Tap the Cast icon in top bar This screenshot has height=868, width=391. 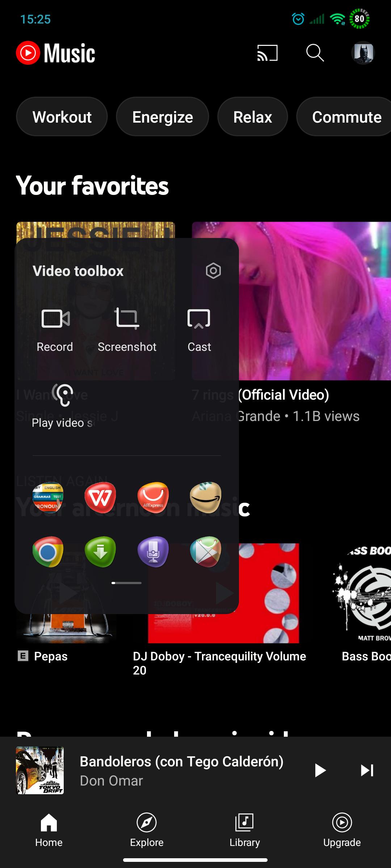point(267,53)
